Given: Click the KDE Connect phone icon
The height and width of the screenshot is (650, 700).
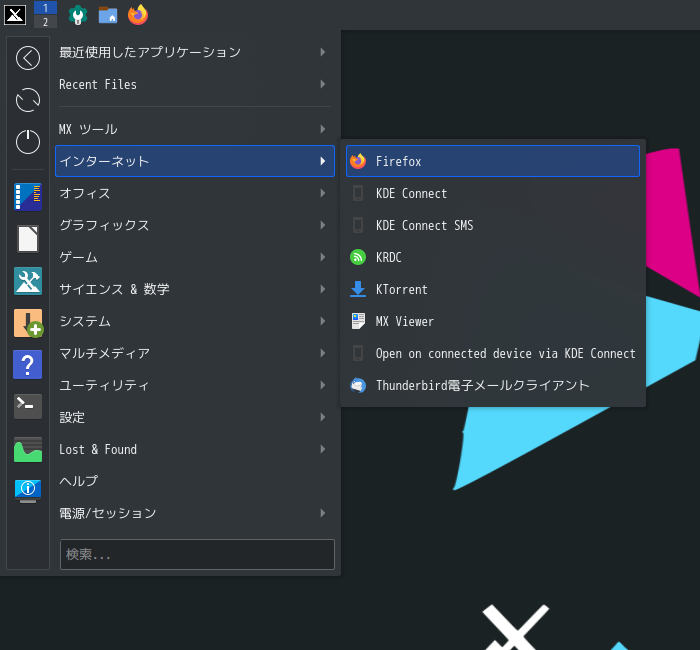Looking at the screenshot, I should pos(358,193).
